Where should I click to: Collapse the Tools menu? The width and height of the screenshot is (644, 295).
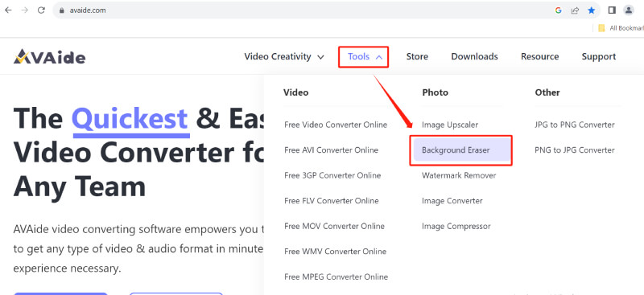coord(365,56)
